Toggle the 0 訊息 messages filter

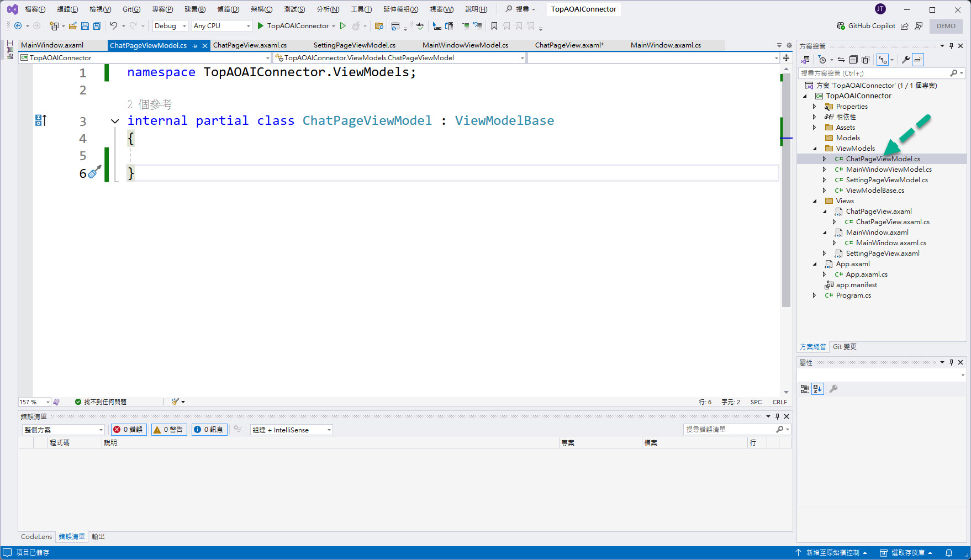click(209, 430)
